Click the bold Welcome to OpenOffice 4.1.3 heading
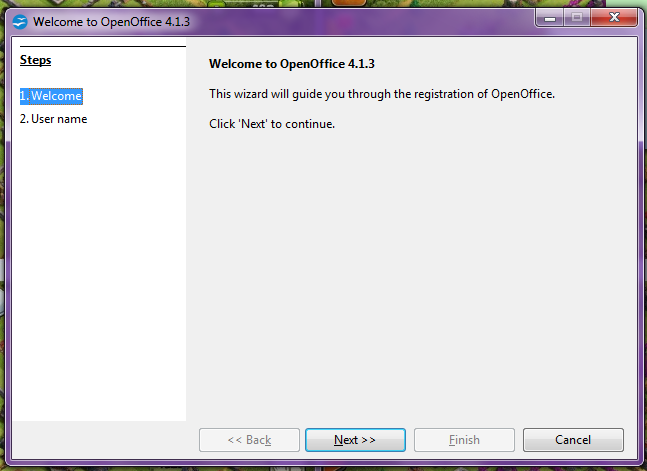This screenshot has width=647, height=471. click(x=292, y=64)
